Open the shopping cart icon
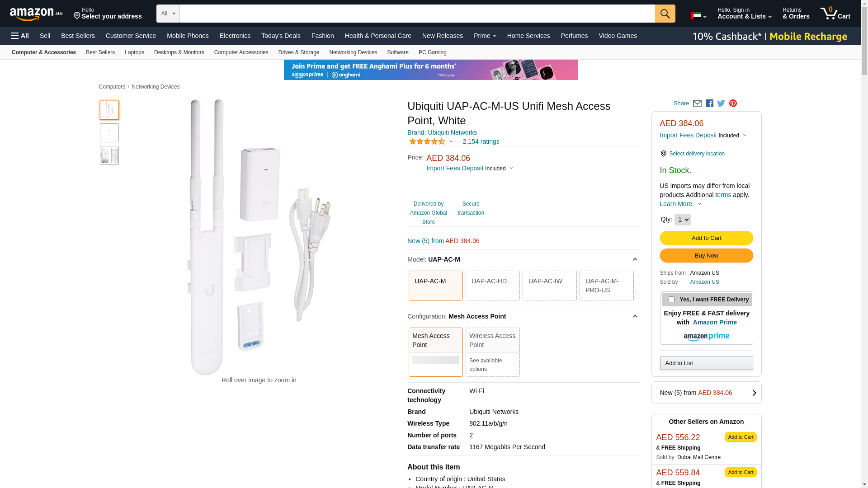This screenshot has width=868, height=488. coord(835,14)
